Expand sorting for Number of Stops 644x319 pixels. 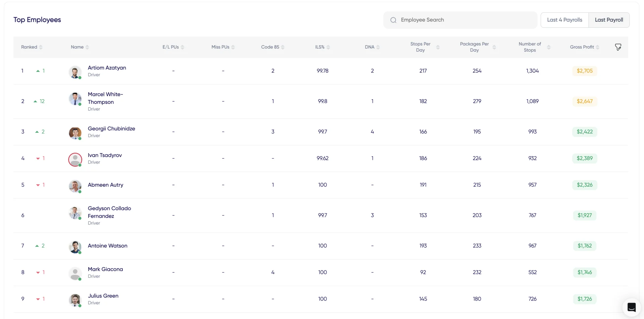coord(549,47)
